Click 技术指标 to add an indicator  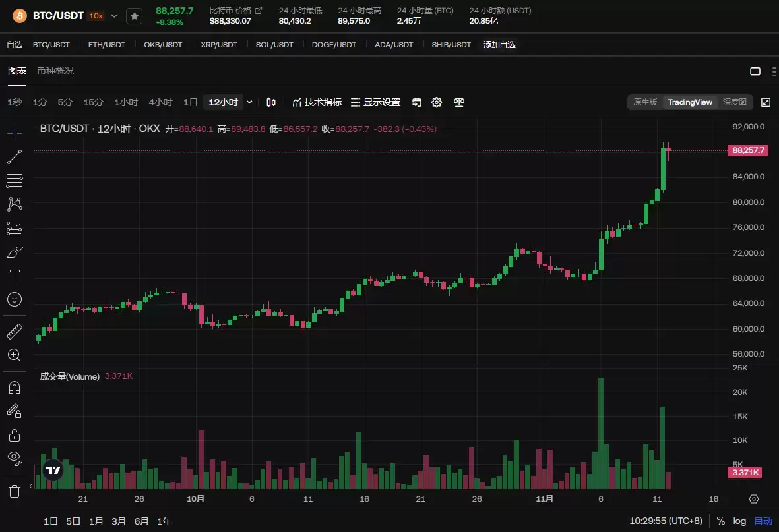coord(323,102)
